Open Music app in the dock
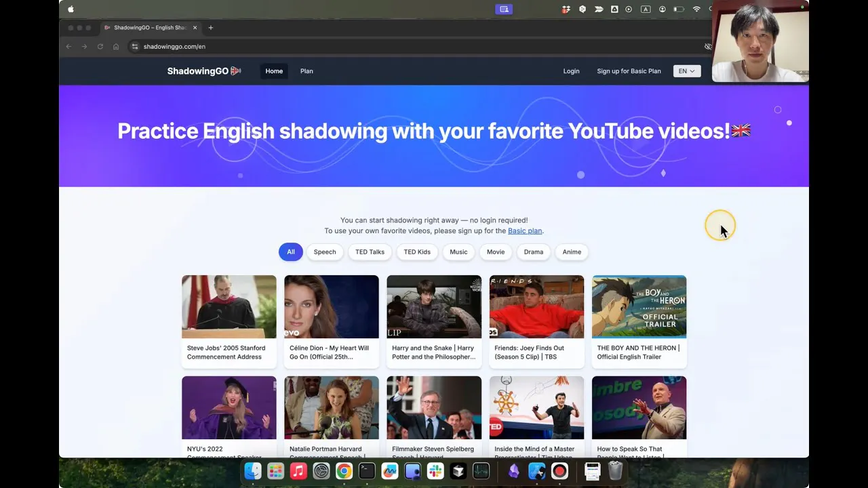 298,471
